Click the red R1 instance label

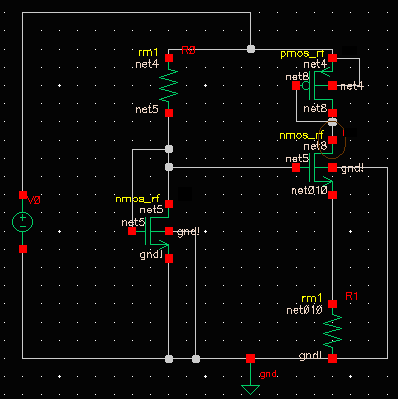(x=352, y=296)
